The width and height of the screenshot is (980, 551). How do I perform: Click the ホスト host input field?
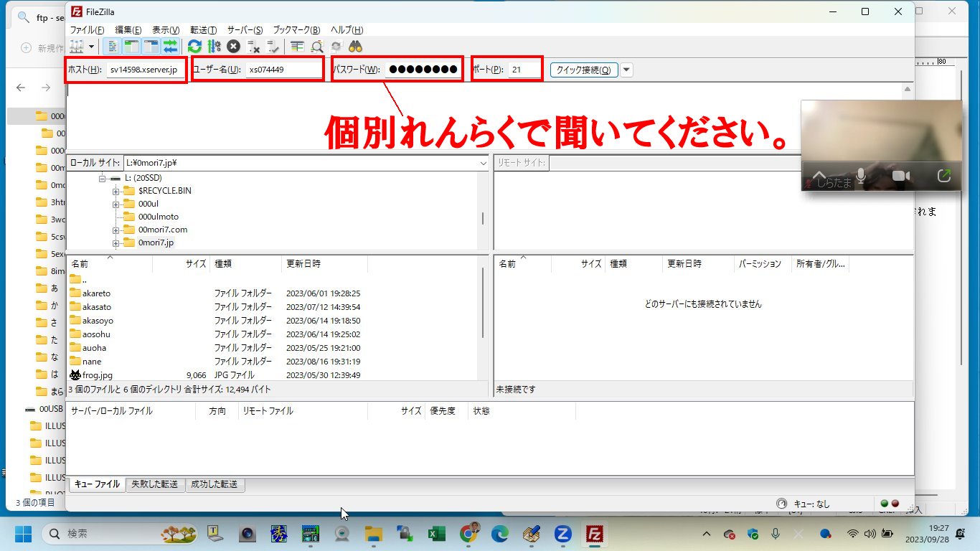click(x=146, y=70)
